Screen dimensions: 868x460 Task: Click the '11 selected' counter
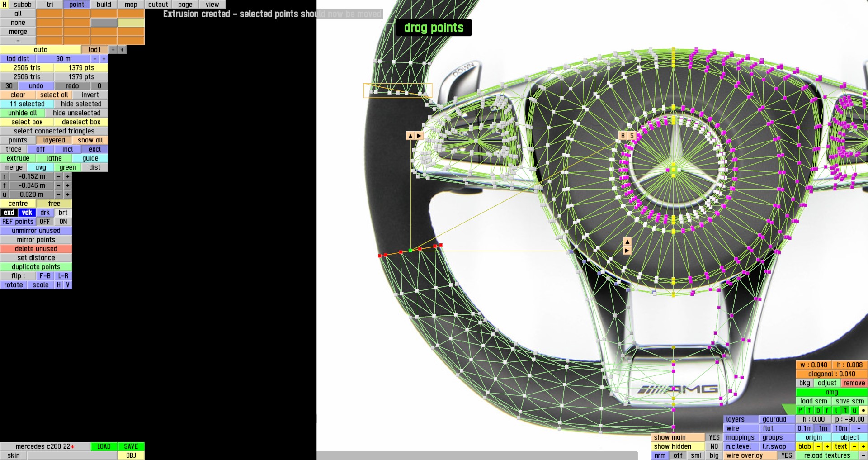click(x=27, y=104)
